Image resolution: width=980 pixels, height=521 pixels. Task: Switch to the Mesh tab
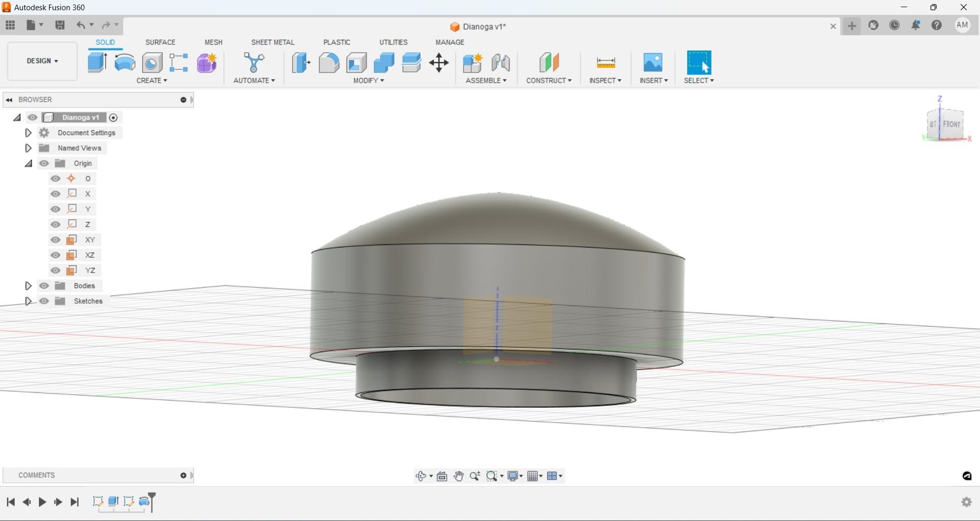(x=213, y=42)
